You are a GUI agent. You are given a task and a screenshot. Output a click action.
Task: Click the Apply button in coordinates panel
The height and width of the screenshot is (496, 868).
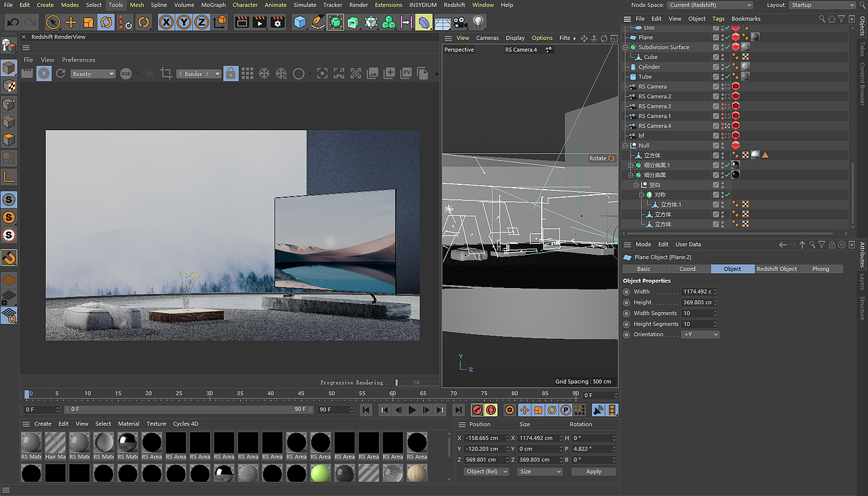(x=593, y=472)
